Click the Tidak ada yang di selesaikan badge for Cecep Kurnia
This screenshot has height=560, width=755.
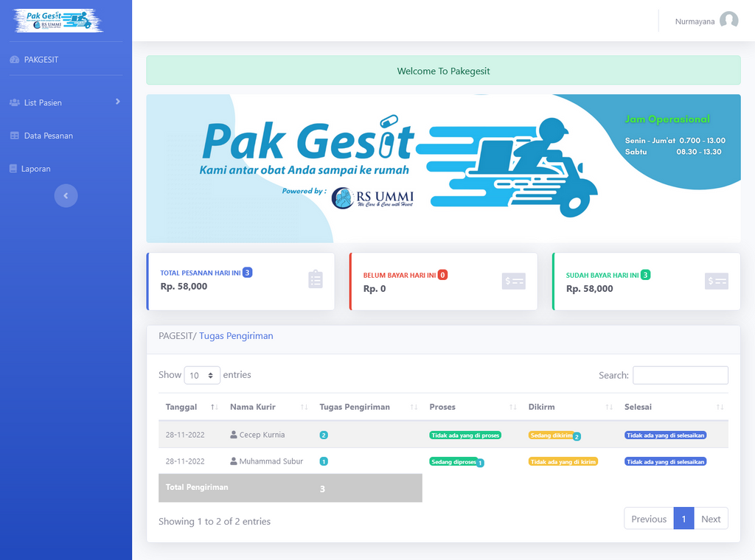click(x=666, y=435)
